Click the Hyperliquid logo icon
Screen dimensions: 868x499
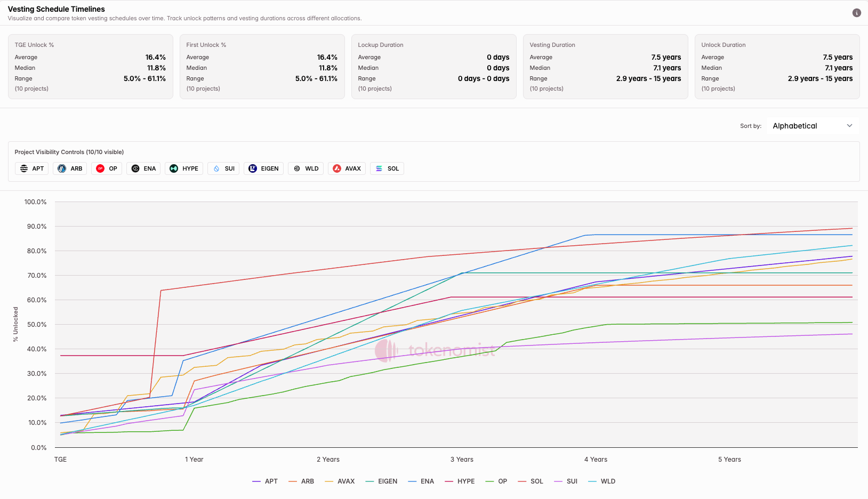[174, 168]
